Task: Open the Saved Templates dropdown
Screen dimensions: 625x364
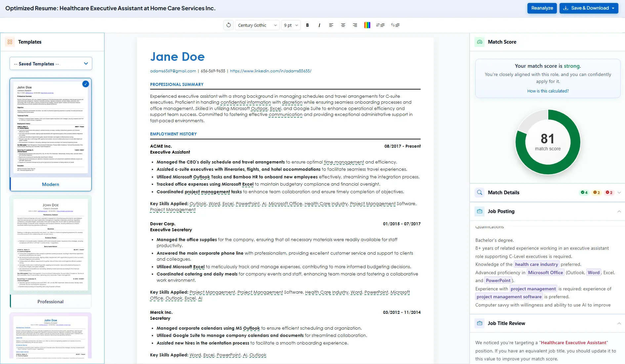Action: (x=51, y=64)
